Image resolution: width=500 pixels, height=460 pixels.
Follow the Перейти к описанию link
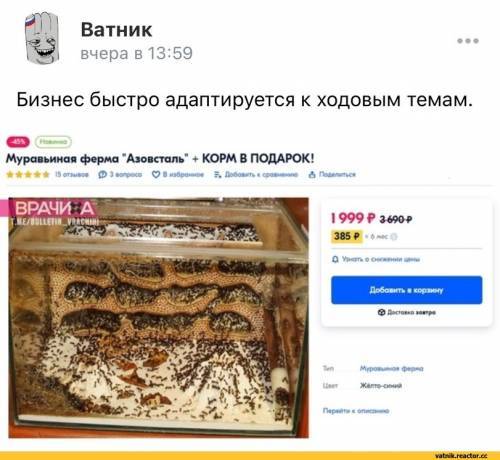pos(356,411)
